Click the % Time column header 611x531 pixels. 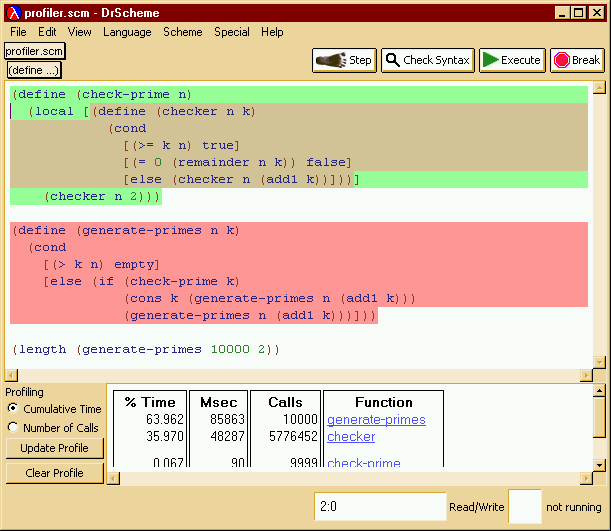150,402
